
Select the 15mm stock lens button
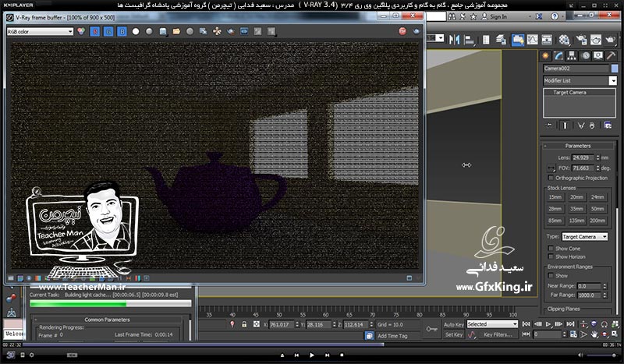(x=555, y=197)
